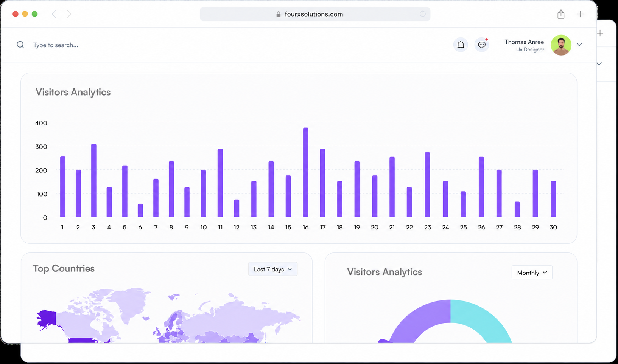Screen dimensions: 618x364
Task: Click the bar for day 3
Action: point(94,180)
